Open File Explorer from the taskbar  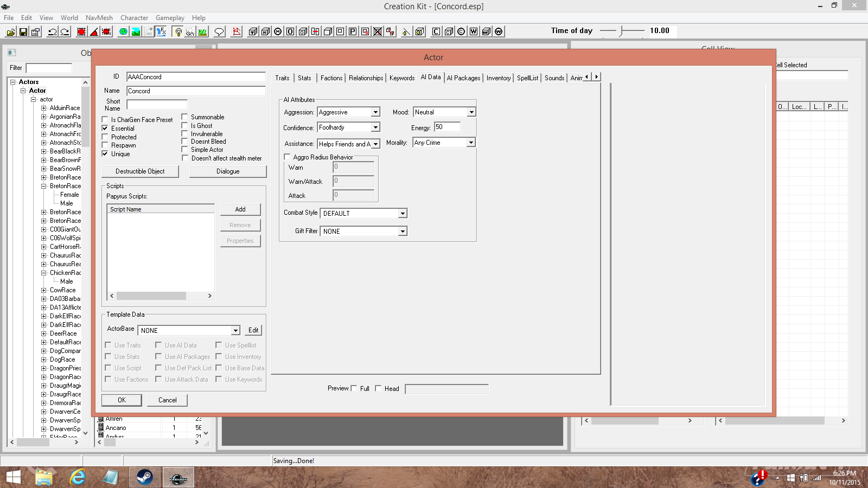pos(44,477)
